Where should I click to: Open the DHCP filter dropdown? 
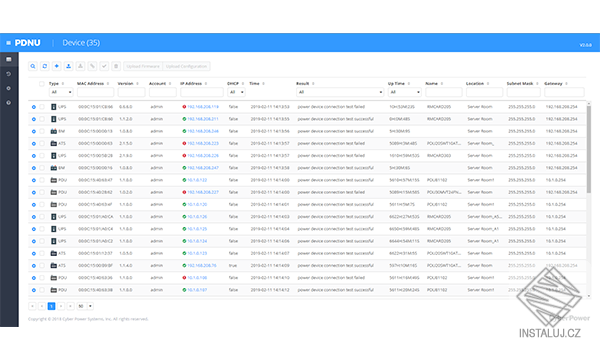[236, 92]
